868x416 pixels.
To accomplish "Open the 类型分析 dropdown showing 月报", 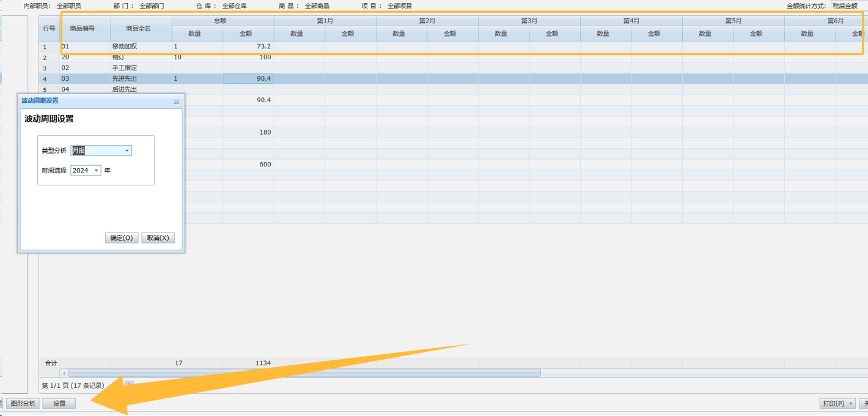I will click(x=127, y=150).
